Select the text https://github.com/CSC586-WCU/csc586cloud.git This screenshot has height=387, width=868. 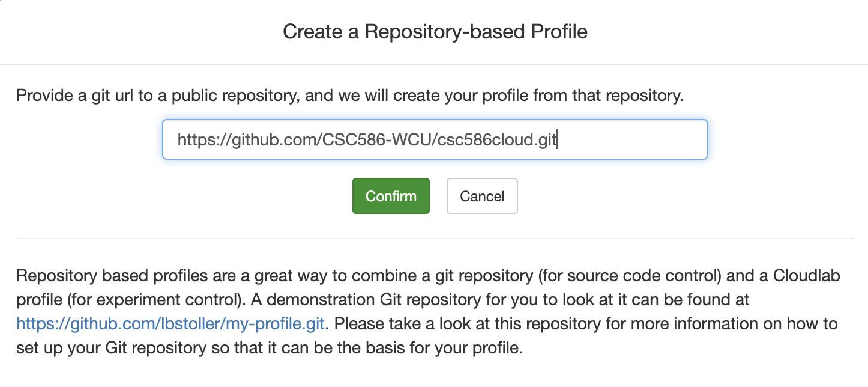[366, 139]
